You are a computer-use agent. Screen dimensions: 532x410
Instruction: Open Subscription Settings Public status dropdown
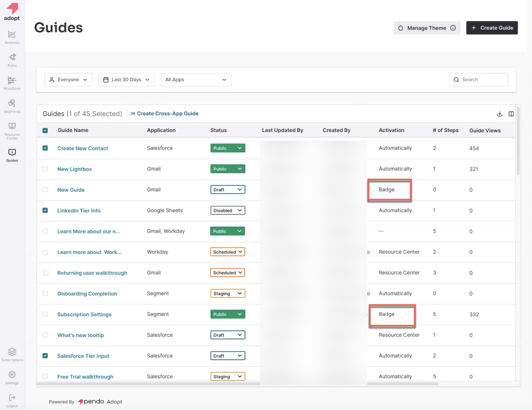click(228, 314)
